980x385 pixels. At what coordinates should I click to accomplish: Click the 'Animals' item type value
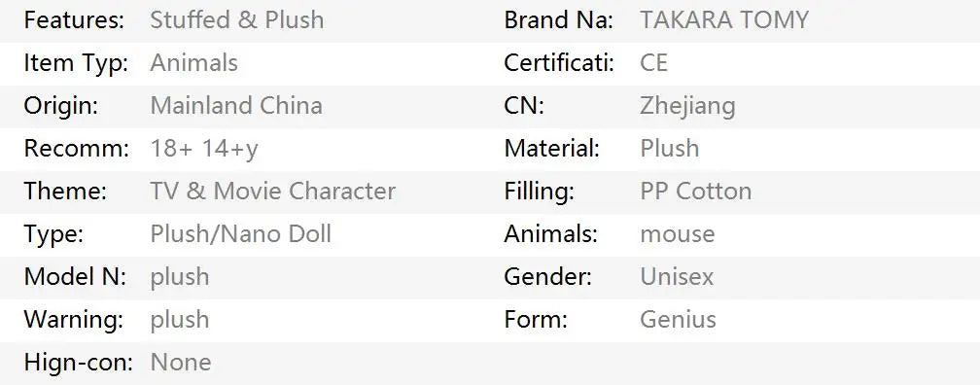[193, 63]
